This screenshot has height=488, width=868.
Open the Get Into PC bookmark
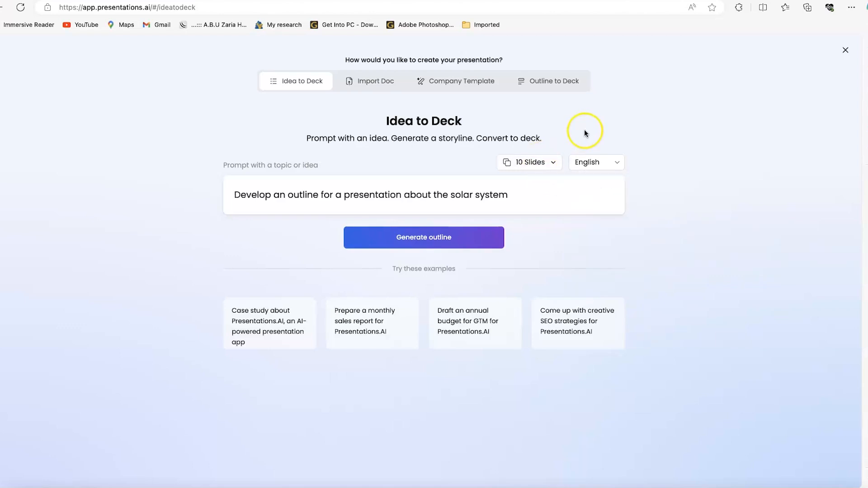(344, 25)
